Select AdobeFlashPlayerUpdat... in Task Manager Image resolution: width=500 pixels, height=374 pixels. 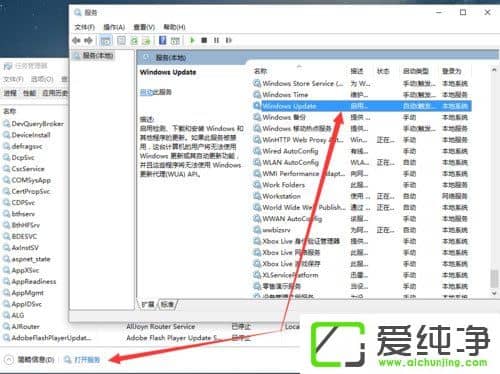pos(47,338)
